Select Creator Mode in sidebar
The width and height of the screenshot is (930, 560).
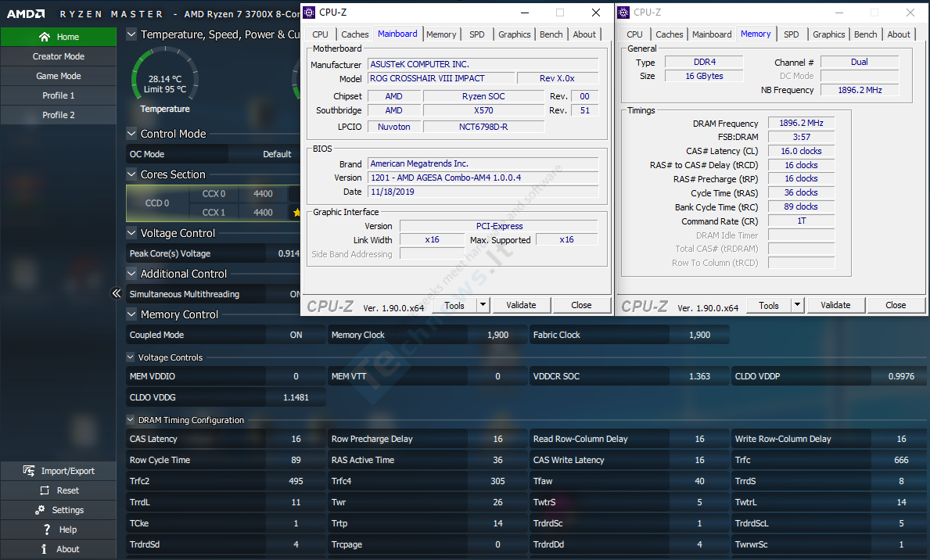click(x=59, y=56)
